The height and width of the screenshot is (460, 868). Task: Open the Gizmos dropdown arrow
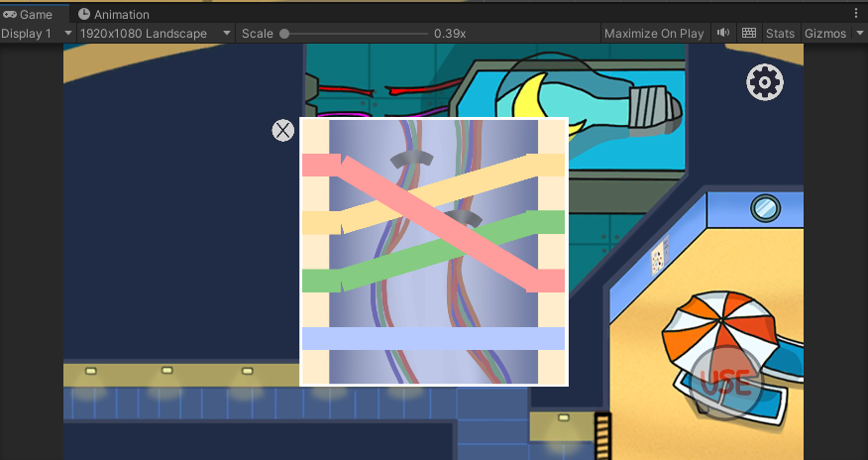tap(859, 34)
